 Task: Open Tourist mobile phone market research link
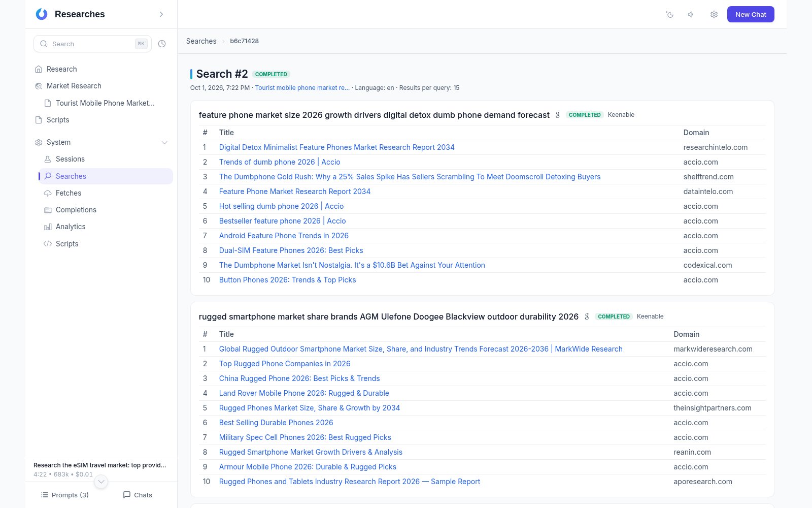(x=302, y=88)
